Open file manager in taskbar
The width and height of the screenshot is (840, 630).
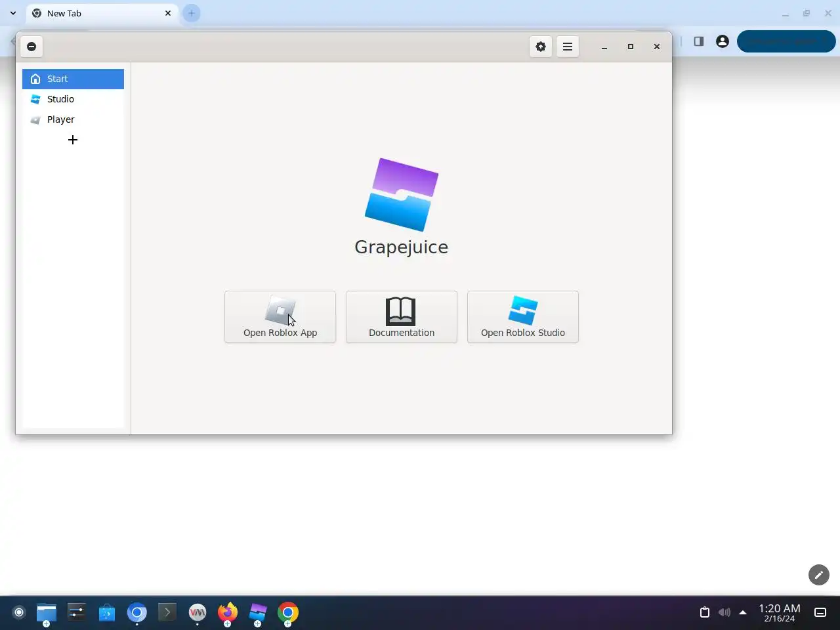[x=47, y=613]
